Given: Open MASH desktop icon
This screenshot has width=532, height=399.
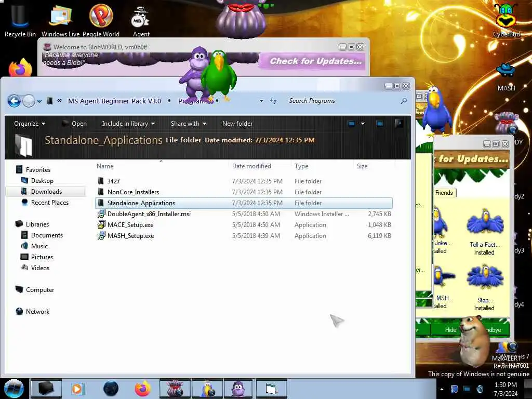Looking at the screenshot, I should pyautogui.click(x=506, y=77).
